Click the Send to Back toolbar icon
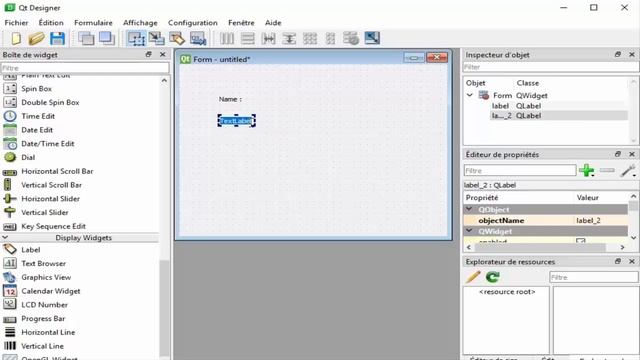This screenshot has width=640, height=360. point(86,38)
